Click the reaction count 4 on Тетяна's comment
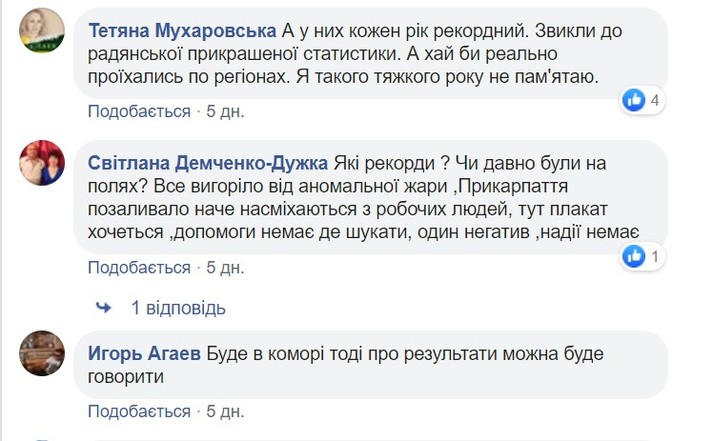Image resolution: width=713 pixels, height=441 pixels. coord(654,100)
